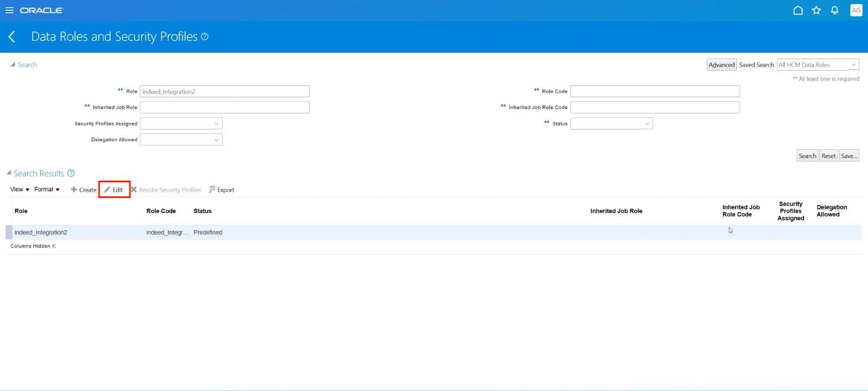This screenshot has height=391, width=868.
Task: Click the truncated indeed_Integr… role code cell
Action: [168, 232]
